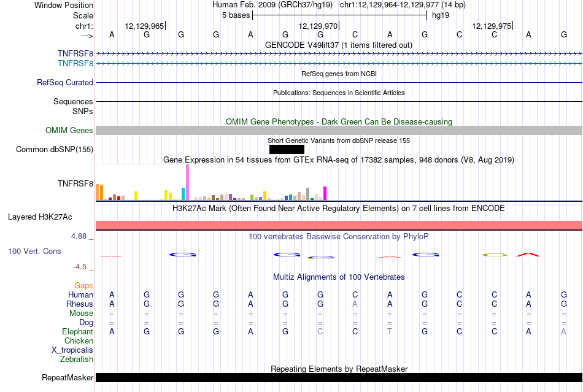
Task: Click the black dbSNP variant item
Action: tap(287, 149)
